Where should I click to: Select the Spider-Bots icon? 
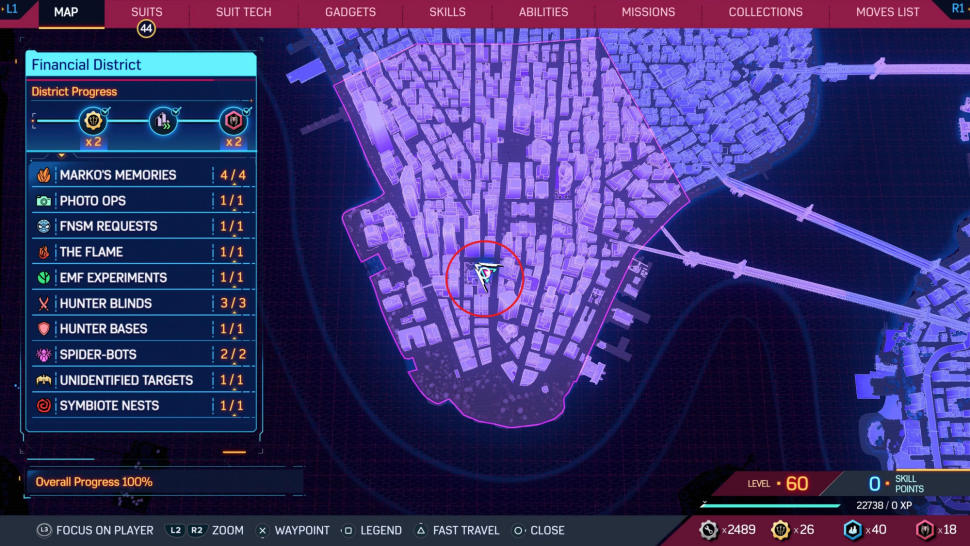(44, 355)
